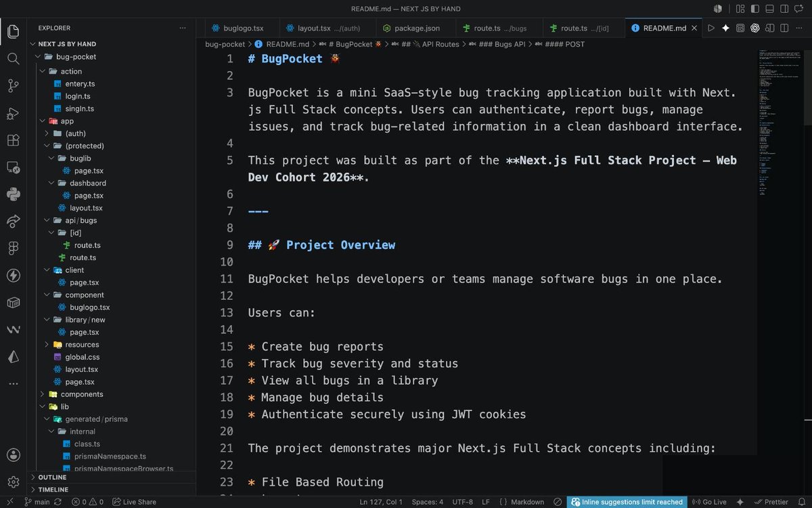Switch to the route.ts bugs tab
Screen dimensions: 812x508
click(499, 28)
